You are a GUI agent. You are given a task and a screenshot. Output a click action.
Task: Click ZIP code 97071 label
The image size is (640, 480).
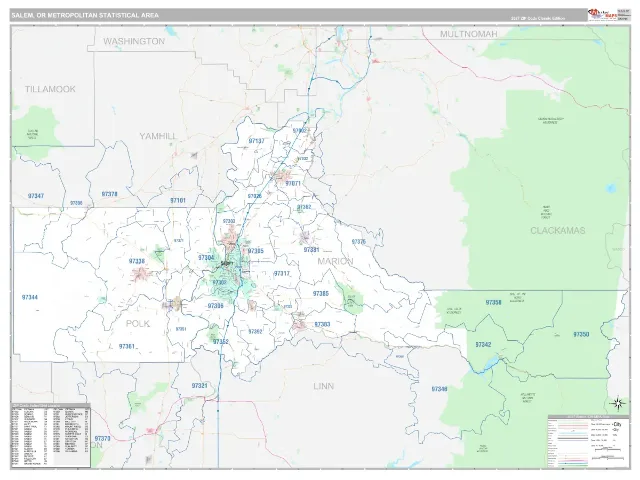coord(293,183)
